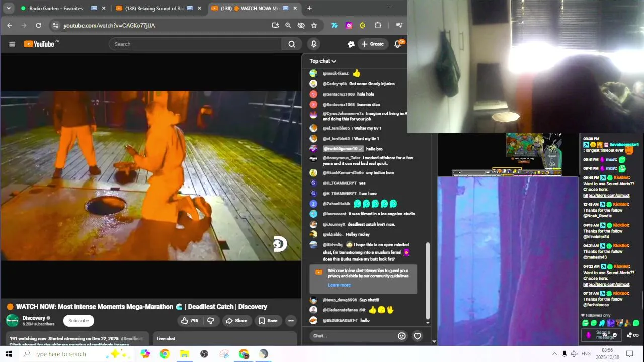Dislike the video with thumbs down
Viewport: 644px width, 362px height.
[x=211, y=321]
